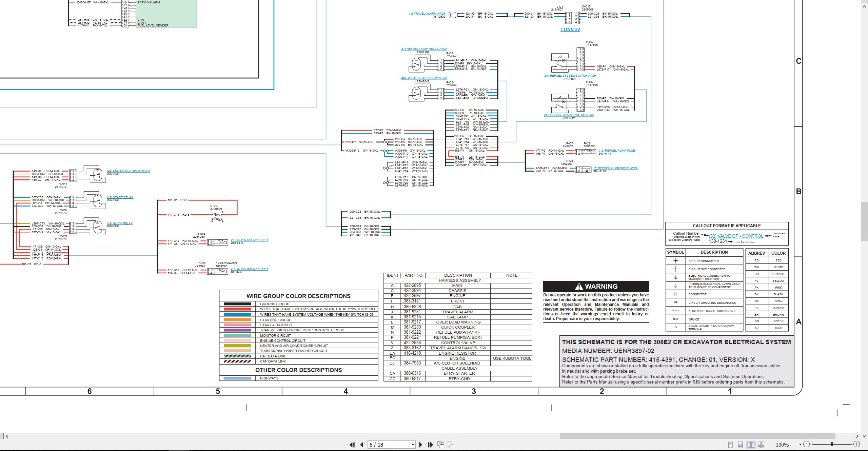Viewport: 868px width, 451px height.
Task: Click the HIGHWAYS light blue swatch
Action: (x=237, y=378)
